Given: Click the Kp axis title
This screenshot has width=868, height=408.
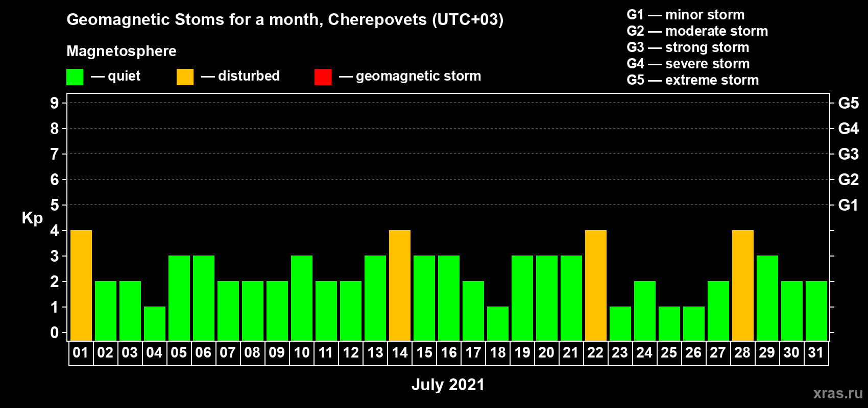Looking at the screenshot, I should (x=32, y=218).
